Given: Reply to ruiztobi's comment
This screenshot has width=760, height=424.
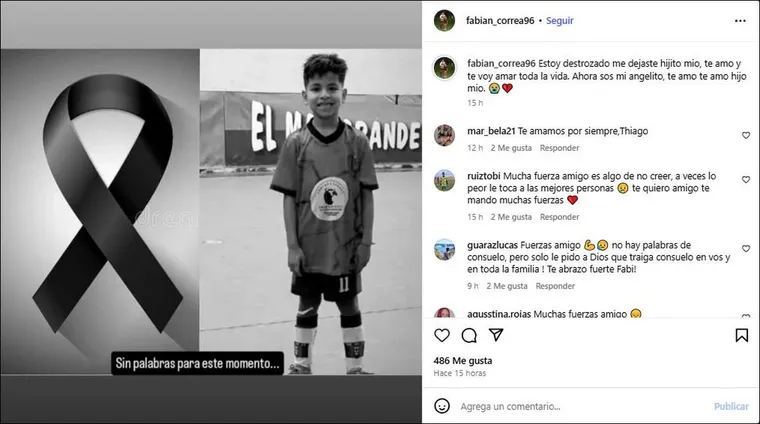Looking at the screenshot, I should click(559, 217).
